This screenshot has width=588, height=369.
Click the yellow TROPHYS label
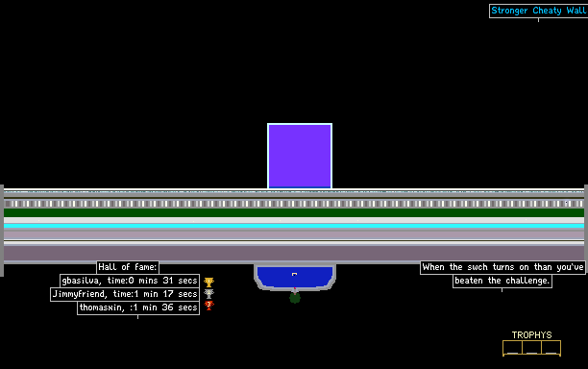tap(531, 335)
